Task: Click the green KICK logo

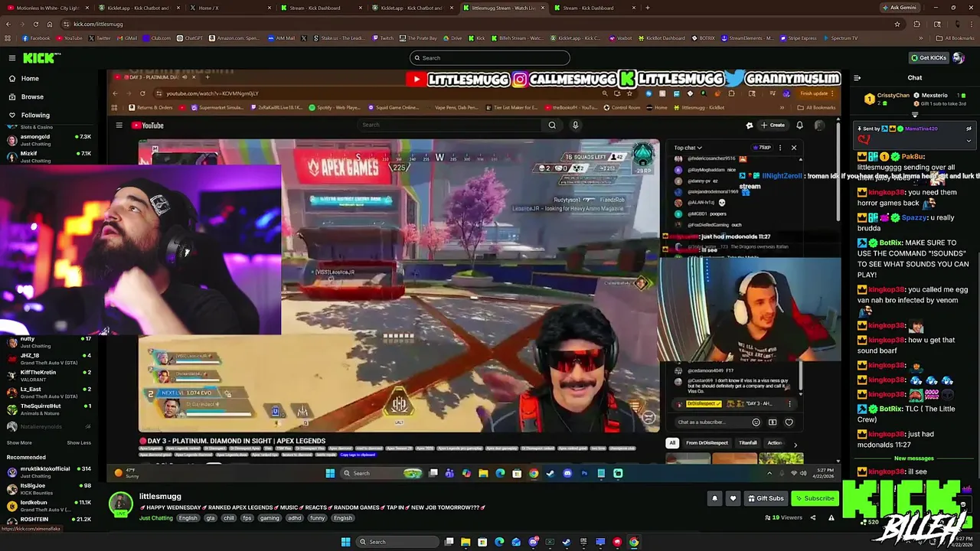Action: click(x=41, y=58)
